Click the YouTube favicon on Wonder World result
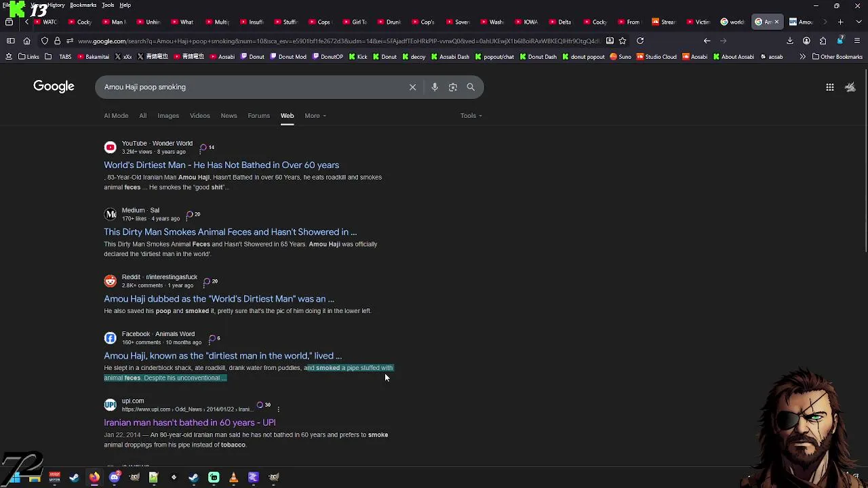 click(110, 147)
